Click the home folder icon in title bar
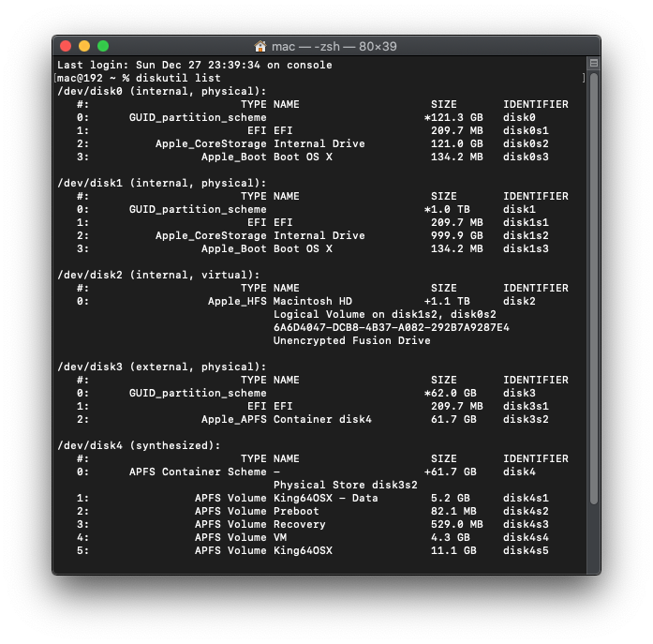Image resolution: width=653 pixels, height=644 pixels. pyautogui.click(x=260, y=46)
